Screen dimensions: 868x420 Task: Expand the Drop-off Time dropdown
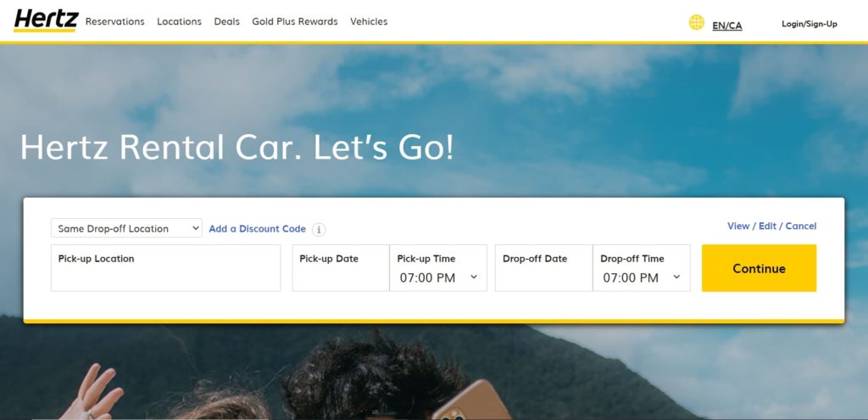pyautogui.click(x=642, y=277)
